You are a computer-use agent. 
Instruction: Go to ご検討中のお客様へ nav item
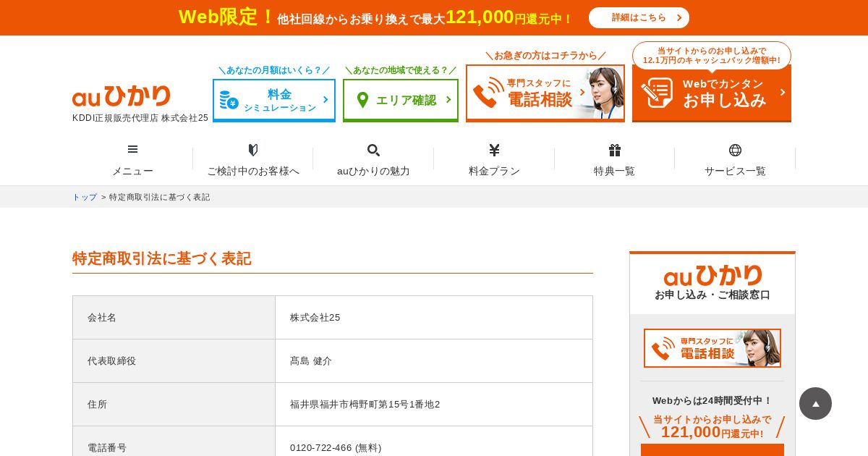(253, 171)
